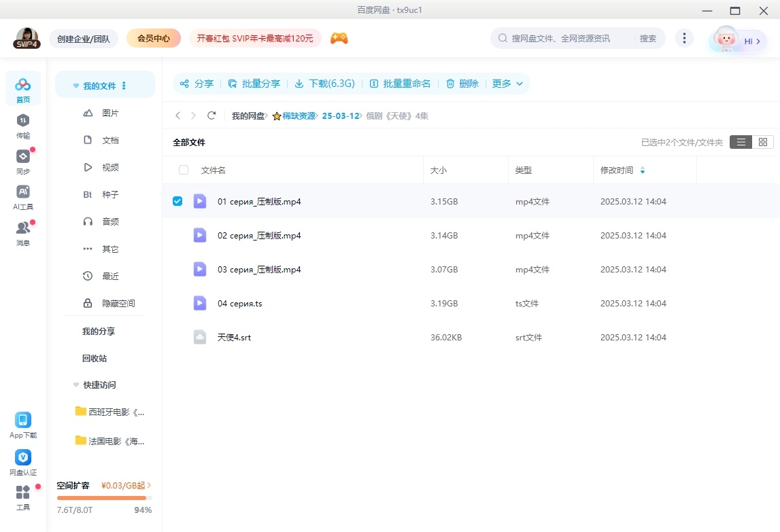Screen dimensions: 780x532
Task: Click the 下载(6.3G) download button
Action: click(x=324, y=83)
